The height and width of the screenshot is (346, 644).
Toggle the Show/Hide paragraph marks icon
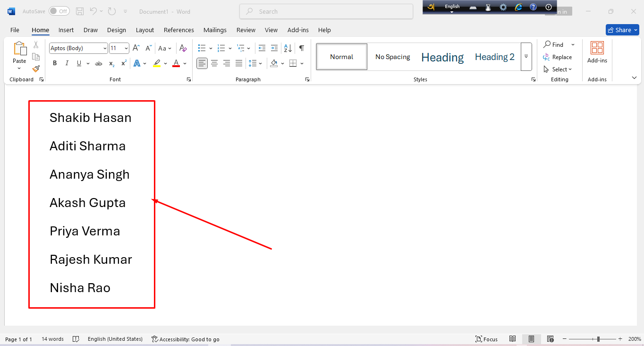tap(302, 48)
